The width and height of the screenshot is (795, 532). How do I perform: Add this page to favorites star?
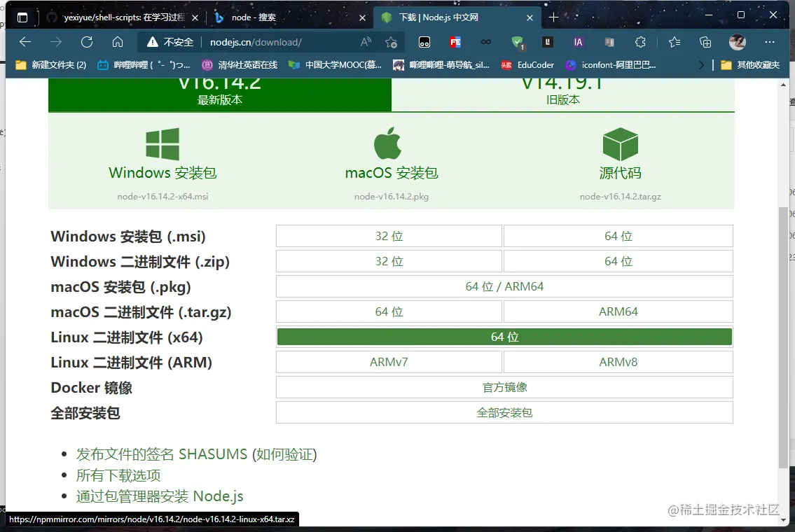pyautogui.click(x=391, y=42)
